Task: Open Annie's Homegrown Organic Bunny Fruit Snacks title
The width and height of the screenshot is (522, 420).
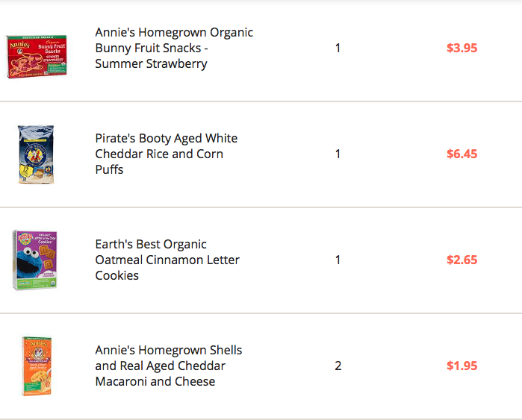Action: [174, 48]
